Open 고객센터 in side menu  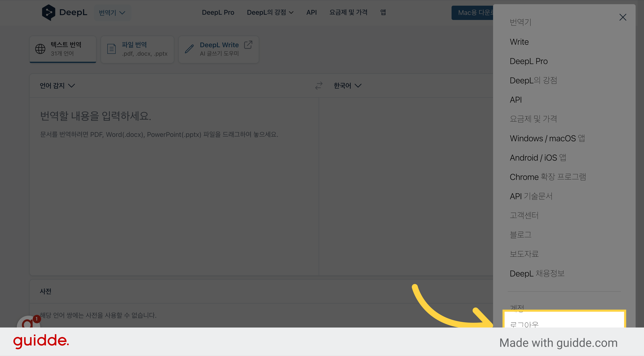click(524, 215)
